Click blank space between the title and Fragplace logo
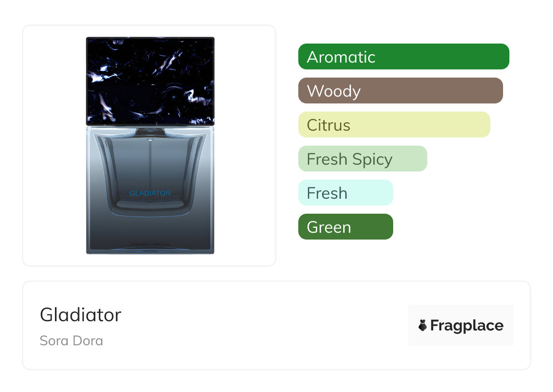This screenshot has height=392, width=553. pyautogui.click(x=263, y=325)
